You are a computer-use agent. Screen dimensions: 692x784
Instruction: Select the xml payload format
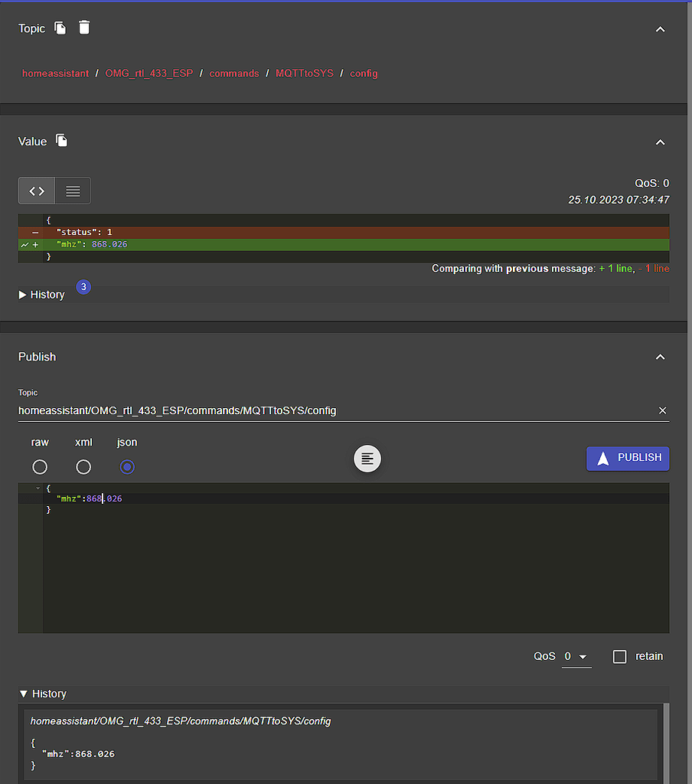83,466
